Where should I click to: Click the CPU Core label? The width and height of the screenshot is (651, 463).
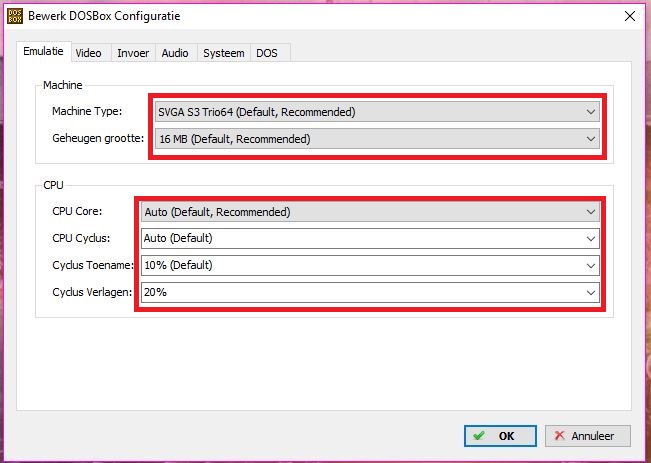[x=77, y=211]
